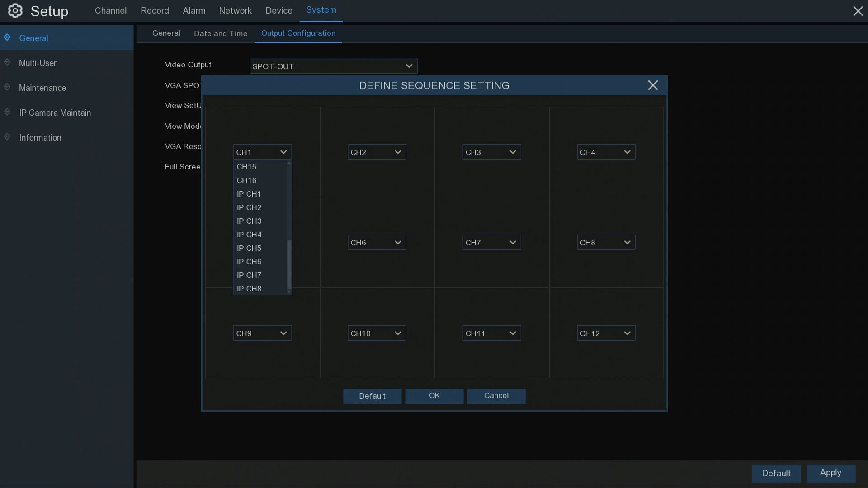
Task: Open Video Output SPOT-OUT dropdown
Action: click(x=333, y=66)
